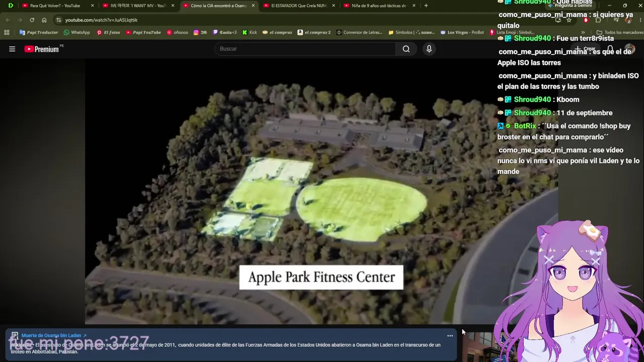Open the 'Conversor de Letras' bookmark
The height and width of the screenshot is (362, 644).
tap(359, 32)
